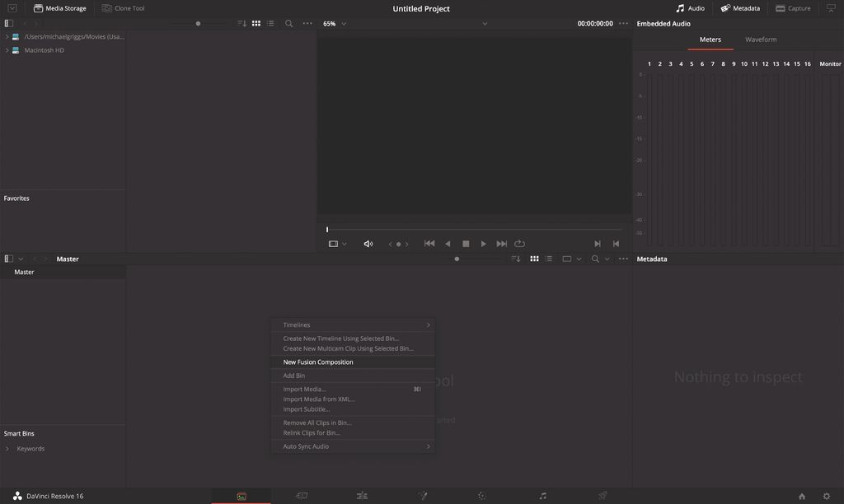Open the 65% viewer zoom dropdown
Viewport: 844px width, 504px height.
pyautogui.click(x=332, y=23)
